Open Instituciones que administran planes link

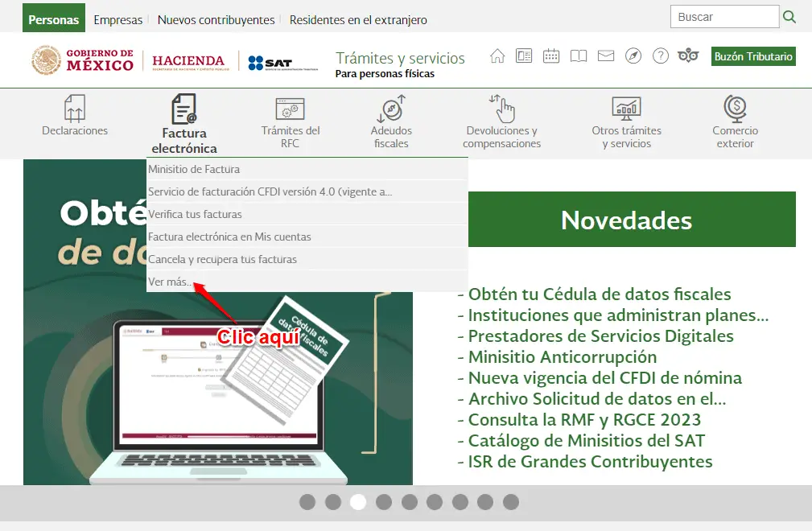tap(618, 315)
